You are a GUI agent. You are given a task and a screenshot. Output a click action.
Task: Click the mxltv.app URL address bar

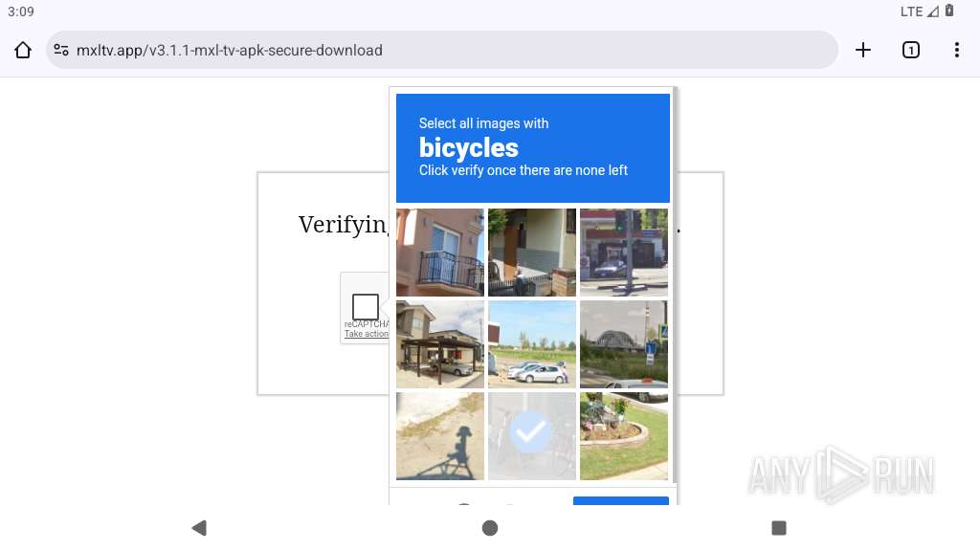441,50
